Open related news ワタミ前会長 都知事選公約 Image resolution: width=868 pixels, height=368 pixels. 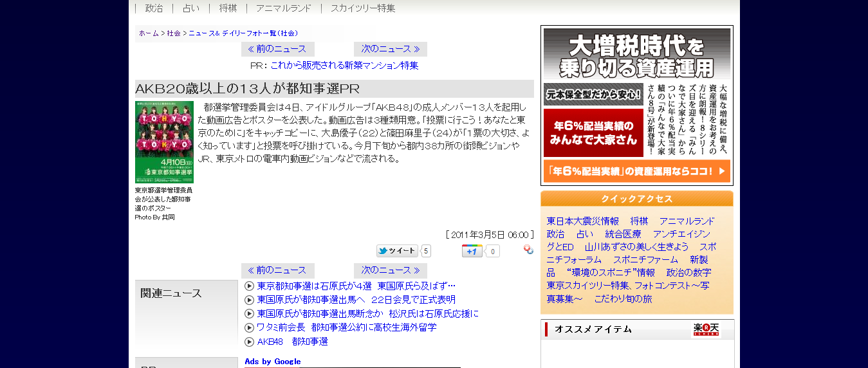(x=347, y=328)
